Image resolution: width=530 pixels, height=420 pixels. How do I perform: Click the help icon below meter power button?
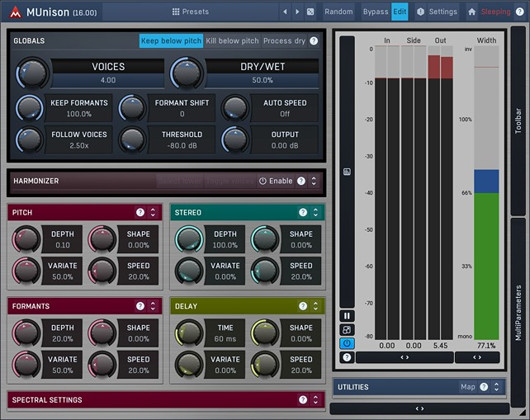tap(347, 357)
